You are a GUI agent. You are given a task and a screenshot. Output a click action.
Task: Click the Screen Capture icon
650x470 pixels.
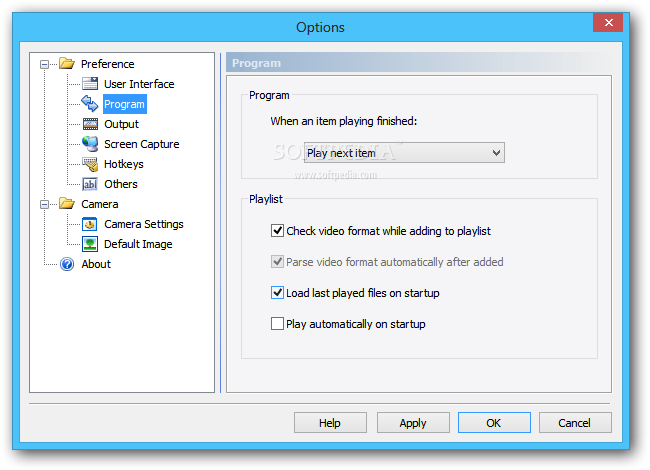pyautogui.click(x=90, y=144)
